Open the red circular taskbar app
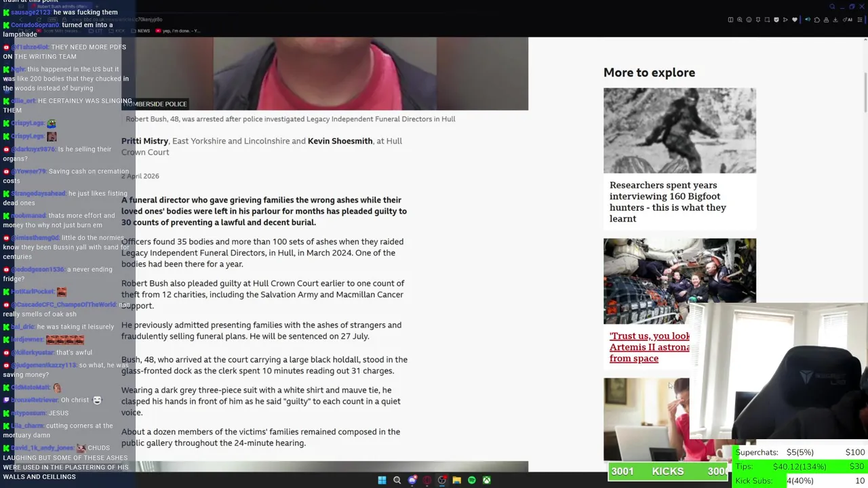The image size is (868, 488). (x=427, y=480)
